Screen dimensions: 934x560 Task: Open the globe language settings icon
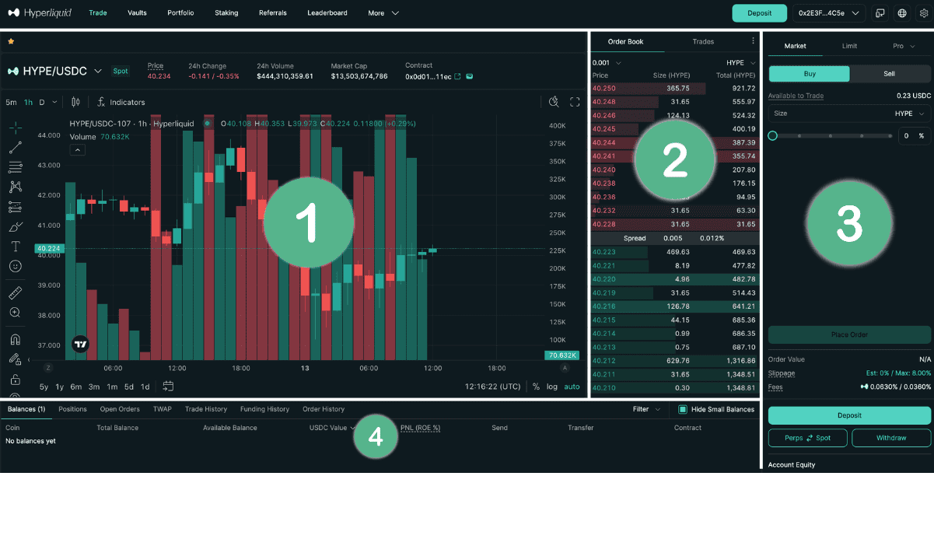click(902, 13)
